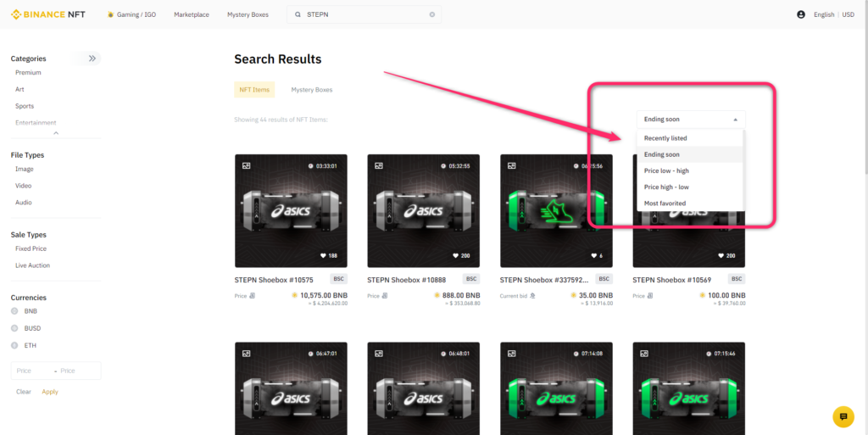This screenshot has width=868, height=435.
Task: Choose Ending soon in dropdown list
Action: pyautogui.click(x=690, y=154)
